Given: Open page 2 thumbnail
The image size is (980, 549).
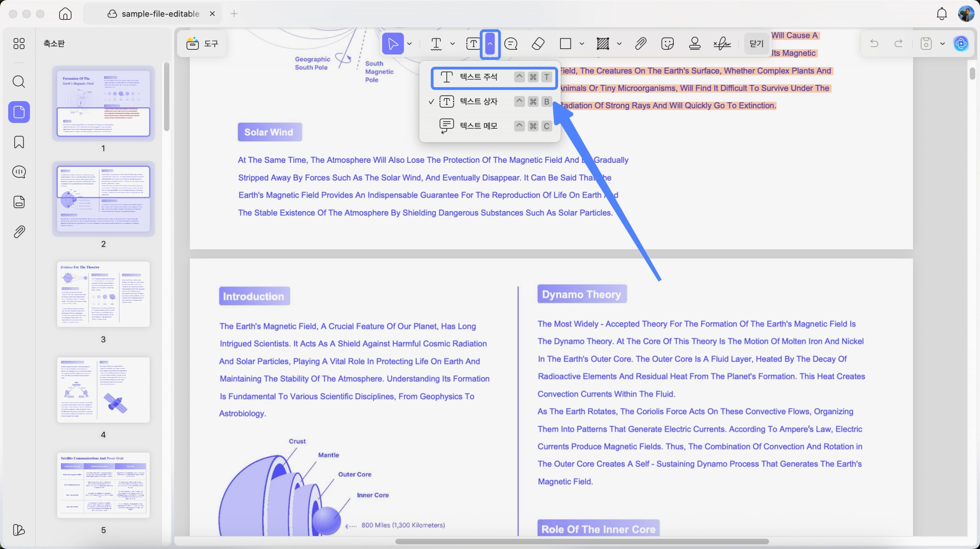Looking at the screenshot, I should tap(103, 198).
